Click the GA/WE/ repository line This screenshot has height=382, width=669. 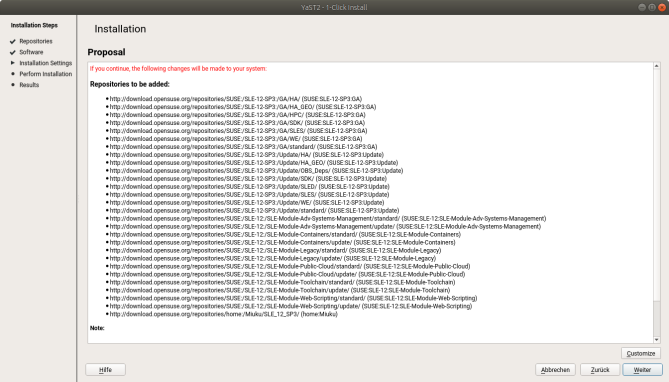[x=236, y=139]
